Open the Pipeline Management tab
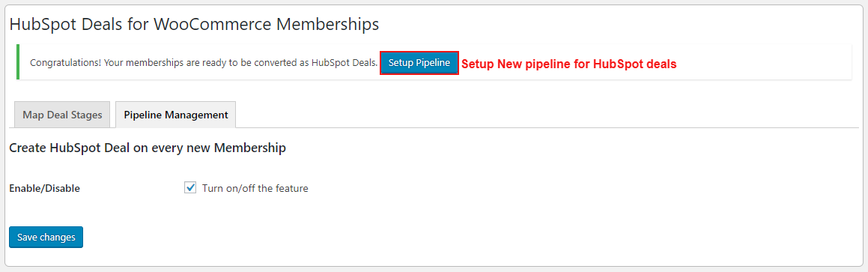The image size is (868, 272). click(175, 115)
